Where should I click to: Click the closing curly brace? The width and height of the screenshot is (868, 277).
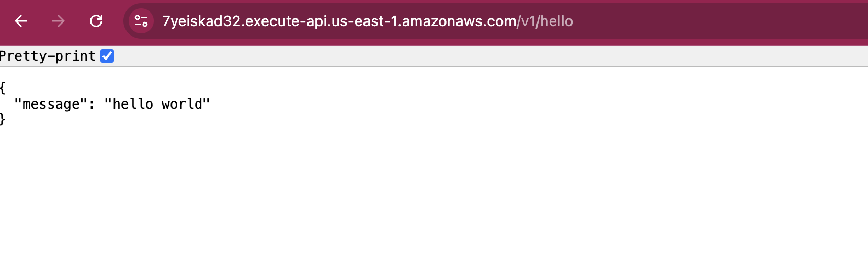click(3, 119)
